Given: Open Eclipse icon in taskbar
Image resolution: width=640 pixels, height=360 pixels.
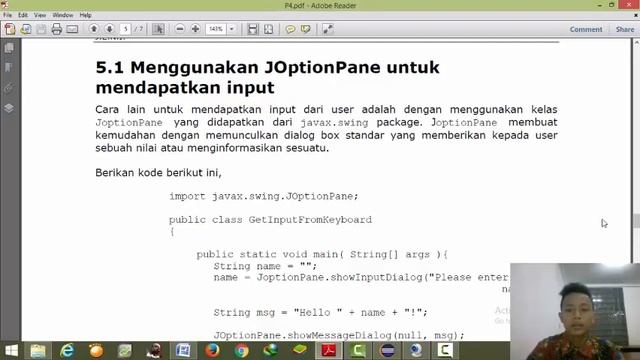Looking at the screenshot, I should [x=387, y=351].
